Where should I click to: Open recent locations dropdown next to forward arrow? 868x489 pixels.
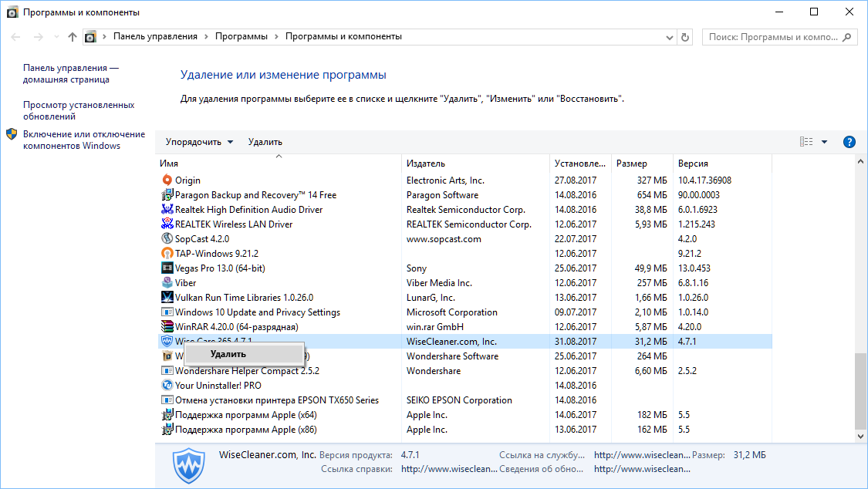[x=56, y=37]
